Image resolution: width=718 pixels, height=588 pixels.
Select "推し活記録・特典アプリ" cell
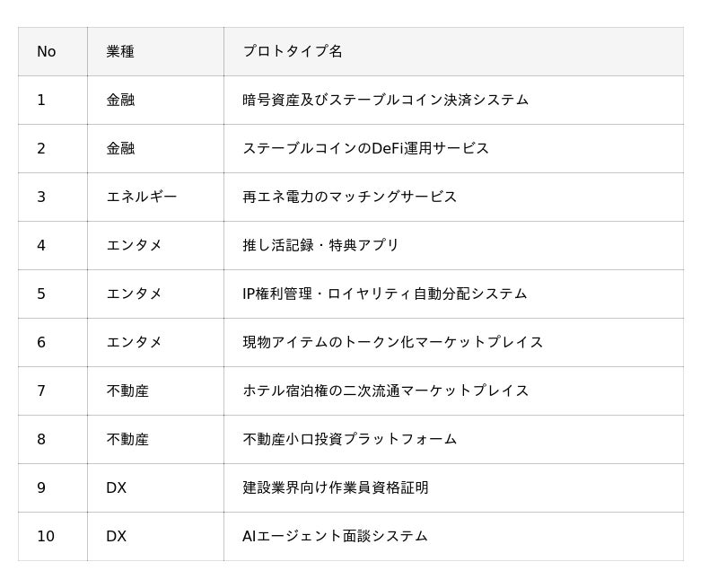point(320,246)
